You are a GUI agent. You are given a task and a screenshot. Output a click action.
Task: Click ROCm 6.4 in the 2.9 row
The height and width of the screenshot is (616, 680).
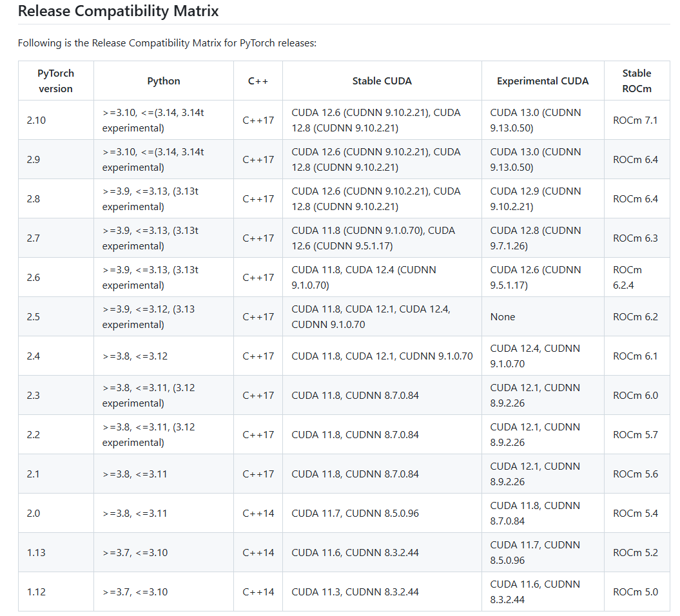637,160
